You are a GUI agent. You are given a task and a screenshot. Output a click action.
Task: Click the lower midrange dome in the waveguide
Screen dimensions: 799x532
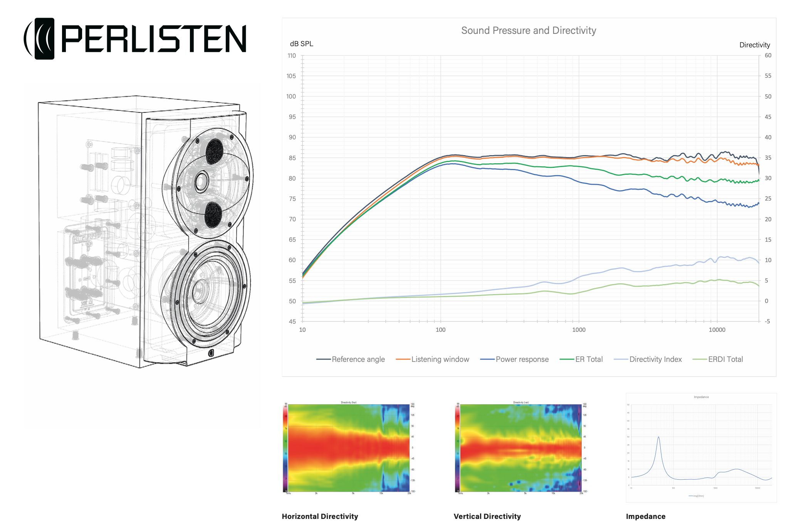[x=213, y=215]
